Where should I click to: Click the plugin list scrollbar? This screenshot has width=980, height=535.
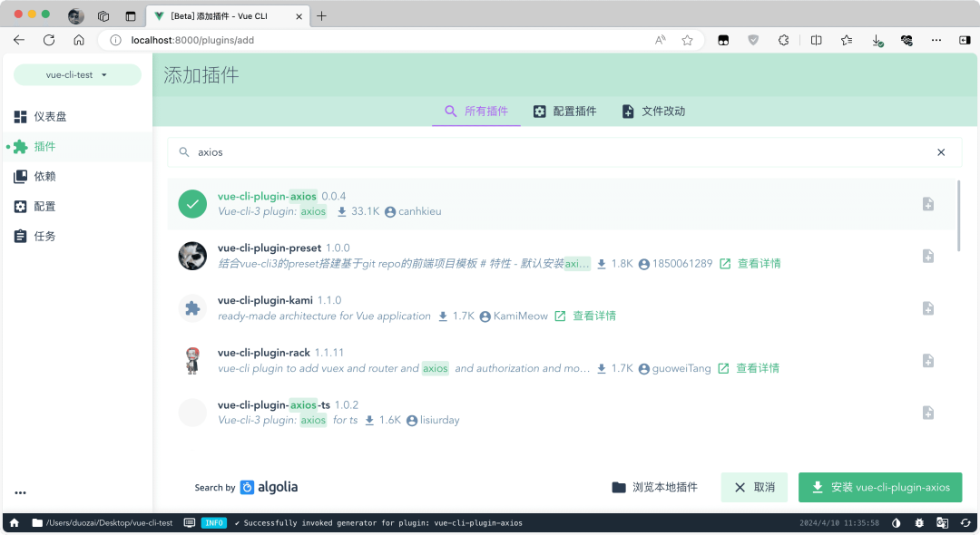959,216
